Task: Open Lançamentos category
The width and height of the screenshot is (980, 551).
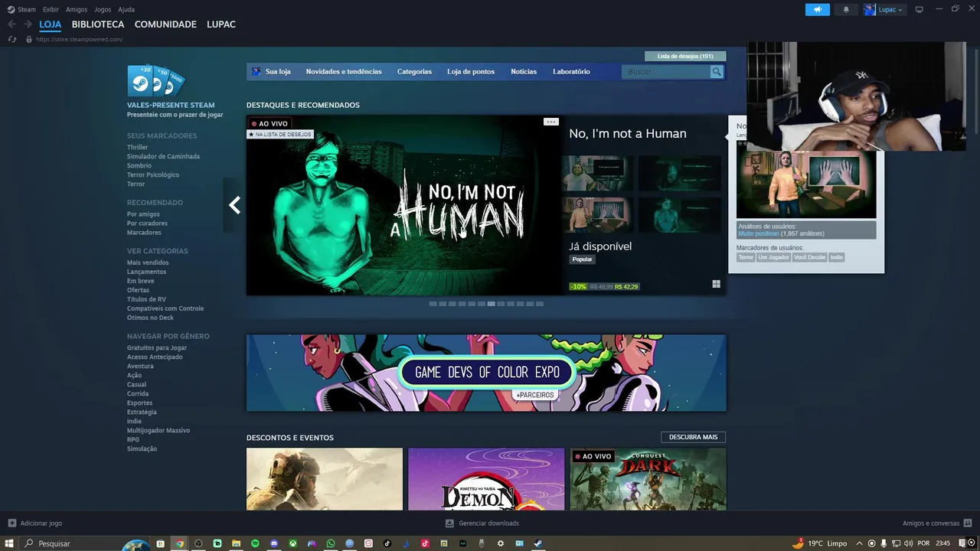Action: [x=146, y=272]
